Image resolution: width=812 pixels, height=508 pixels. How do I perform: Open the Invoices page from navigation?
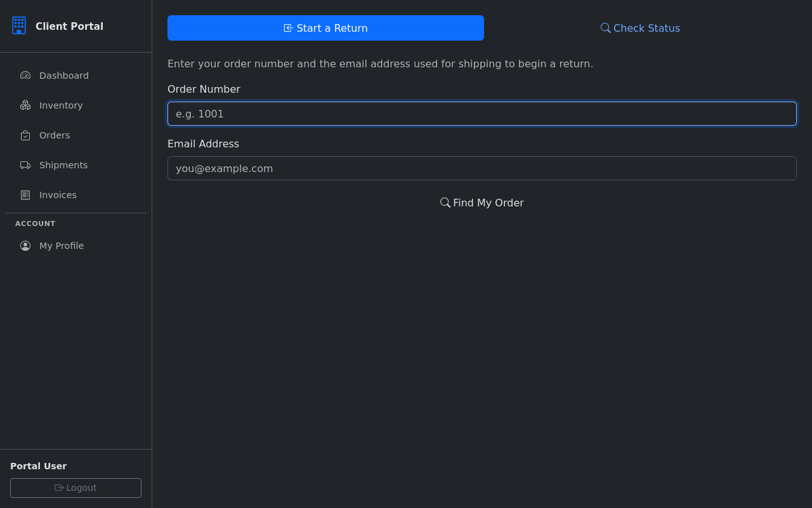click(58, 194)
